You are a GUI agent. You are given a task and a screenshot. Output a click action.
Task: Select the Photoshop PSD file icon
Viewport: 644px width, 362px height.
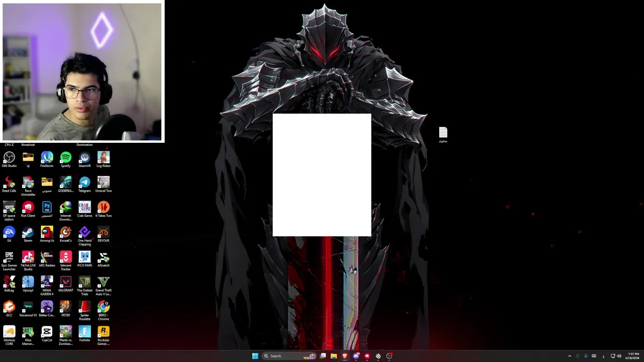tap(47, 210)
